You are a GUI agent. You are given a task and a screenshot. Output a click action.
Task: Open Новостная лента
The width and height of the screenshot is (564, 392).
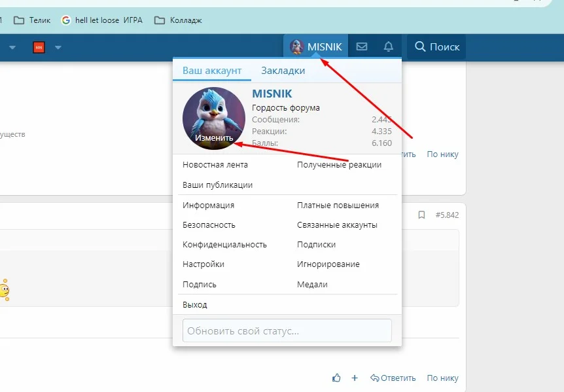pyautogui.click(x=215, y=165)
